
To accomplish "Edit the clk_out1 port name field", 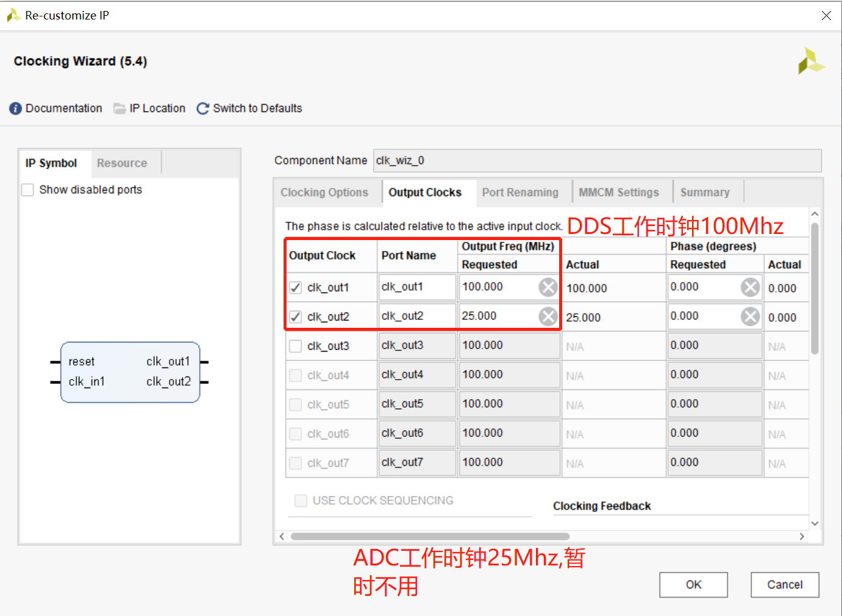I will click(x=418, y=287).
